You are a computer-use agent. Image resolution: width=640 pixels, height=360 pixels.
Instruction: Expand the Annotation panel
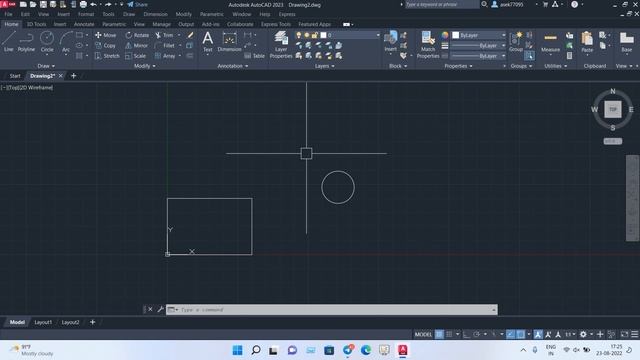[233, 66]
